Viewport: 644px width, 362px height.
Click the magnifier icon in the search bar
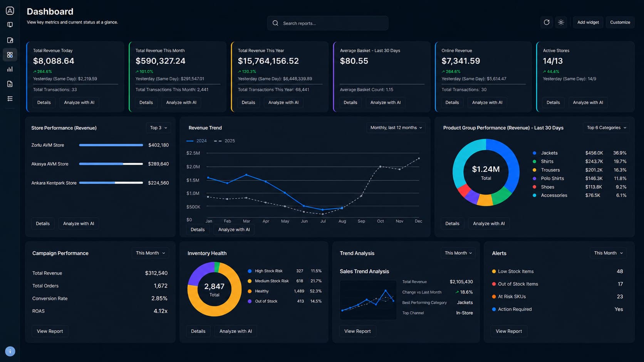[x=275, y=23]
